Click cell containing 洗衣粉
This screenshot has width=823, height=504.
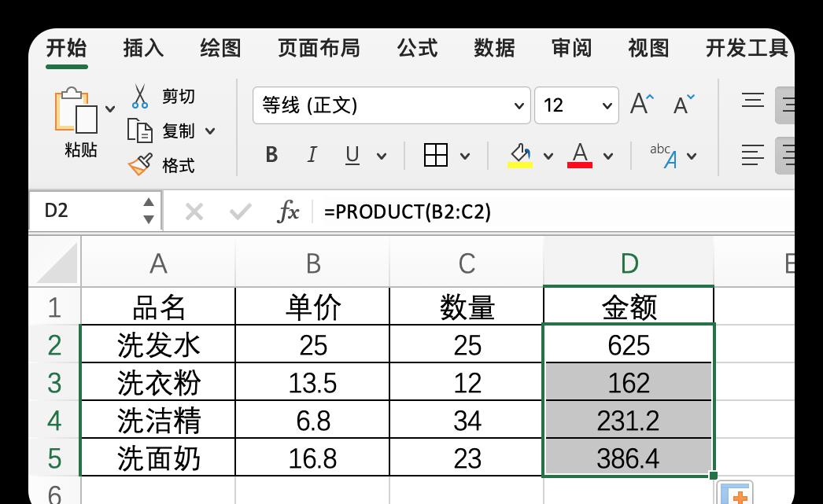pos(158,382)
